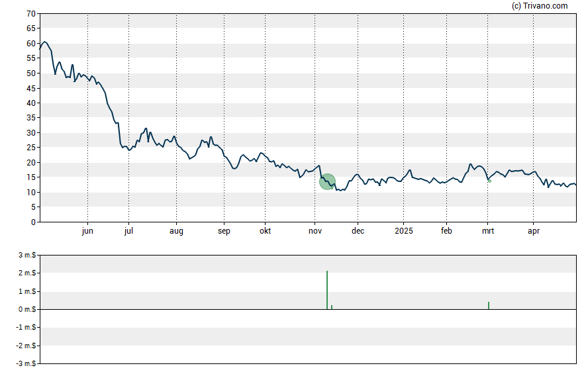The width and height of the screenshot is (588, 374).
Task: Click the '55' y-axis label
Action: [31, 58]
